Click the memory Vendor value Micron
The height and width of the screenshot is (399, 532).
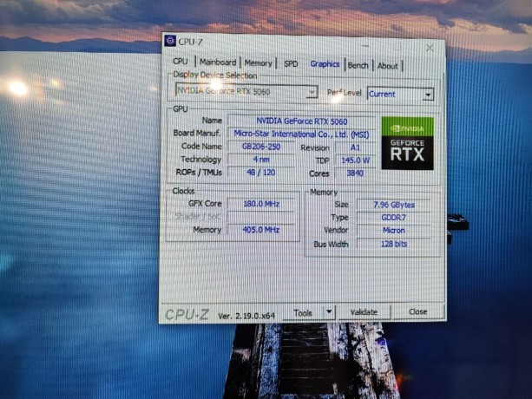(393, 231)
